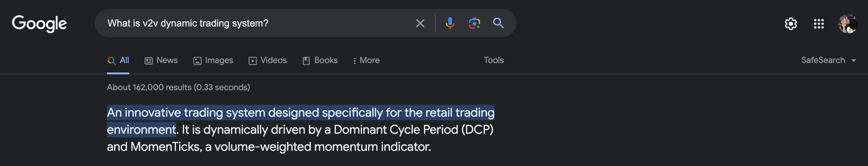Viewport: 868px width, 166px height.
Task: Switch to the Books tab
Action: (320, 60)
